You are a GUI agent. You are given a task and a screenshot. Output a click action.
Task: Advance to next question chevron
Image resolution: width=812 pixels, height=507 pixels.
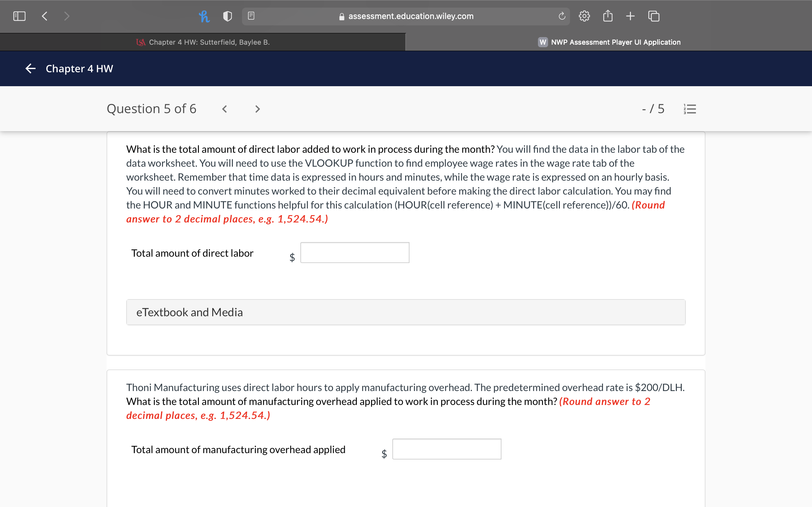[x=257, y=109]
